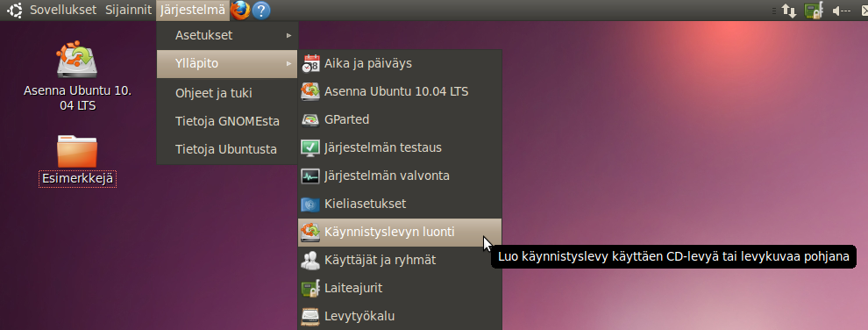
Task: Select the GParted label
Action: click(x=347, y=119)
